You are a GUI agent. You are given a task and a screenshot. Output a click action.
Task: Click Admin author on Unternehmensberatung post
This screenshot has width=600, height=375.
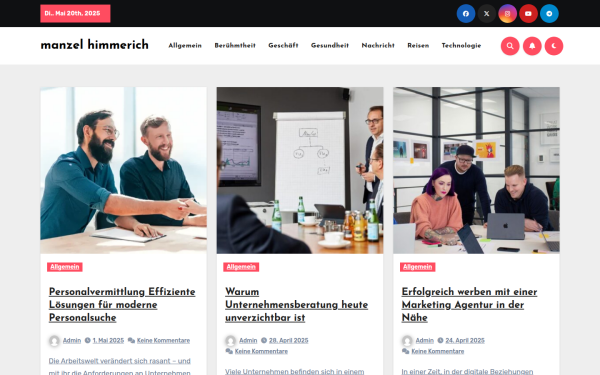tap(248, 341)
